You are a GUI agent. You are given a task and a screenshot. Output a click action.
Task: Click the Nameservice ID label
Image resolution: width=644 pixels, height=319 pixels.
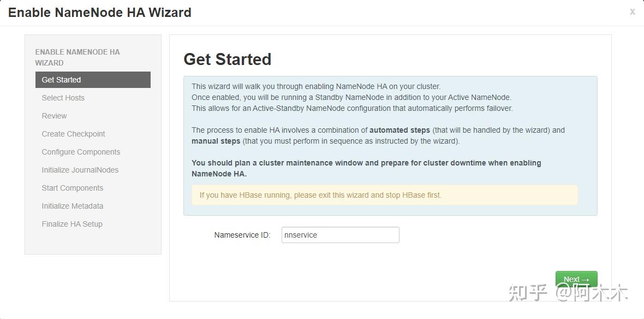[x=242, y=235]
